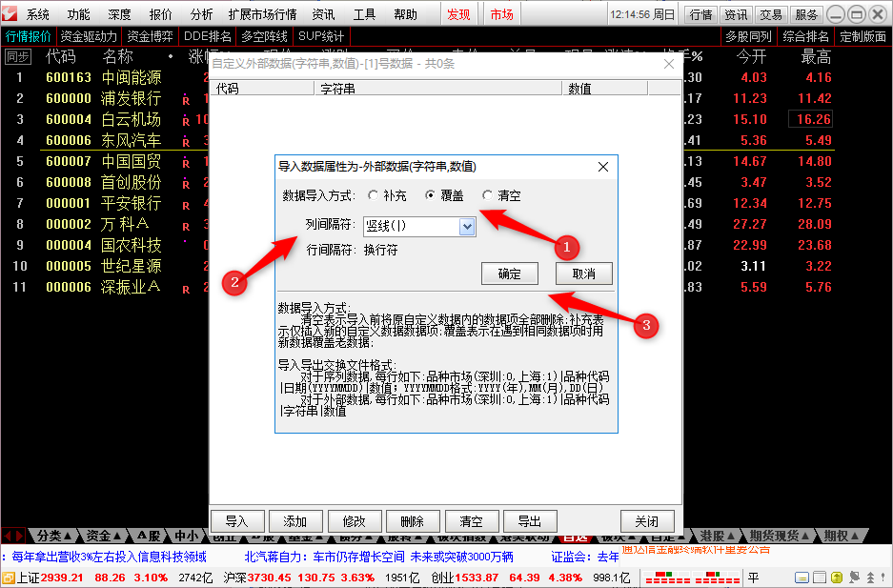Select the 清空 import mode radio button
This screenshot has height=588, width=893.
(487, 195)
